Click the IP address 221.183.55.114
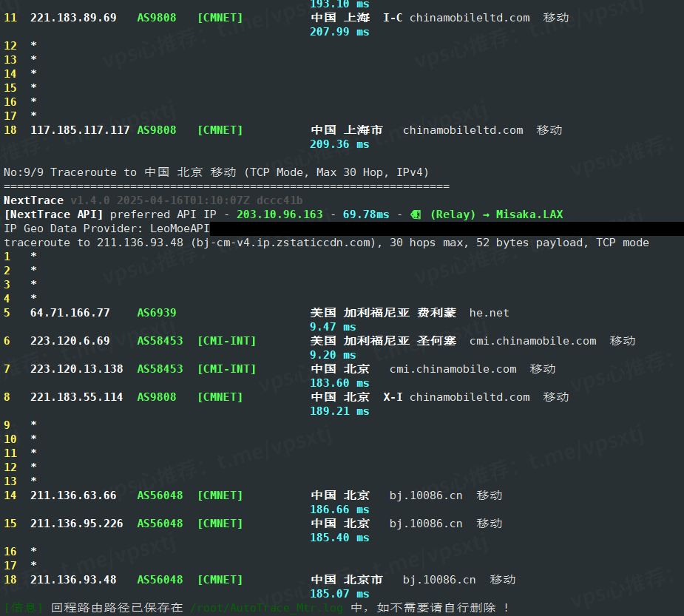684x616 pixels. [77, 397]
